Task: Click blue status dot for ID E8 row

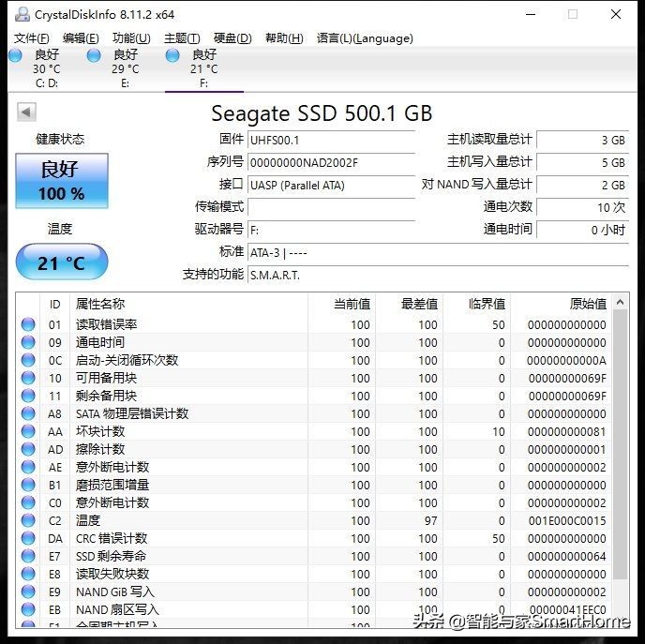Action: (x=28, y=574)
